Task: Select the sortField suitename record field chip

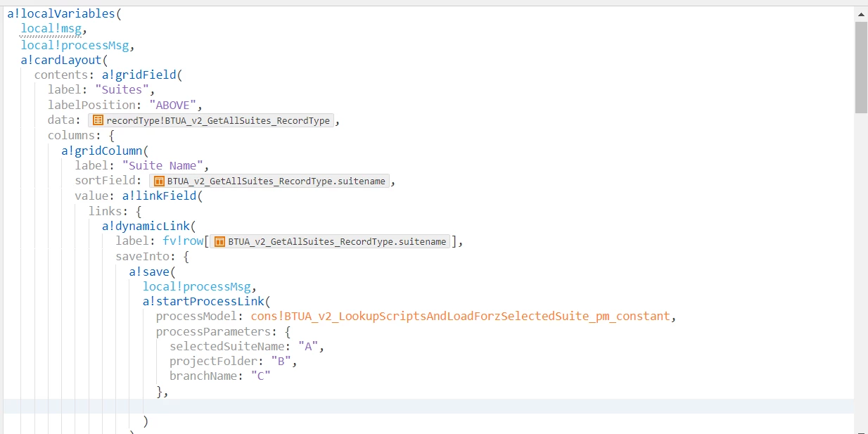Action: click(269, 181)
